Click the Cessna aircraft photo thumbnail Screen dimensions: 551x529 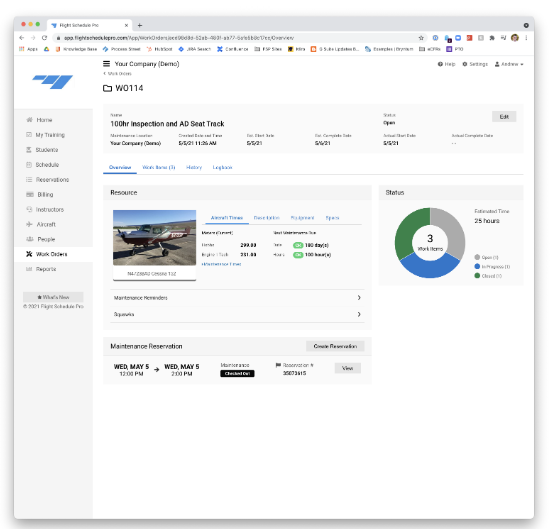pyautogui.click(x=155, y=238)
